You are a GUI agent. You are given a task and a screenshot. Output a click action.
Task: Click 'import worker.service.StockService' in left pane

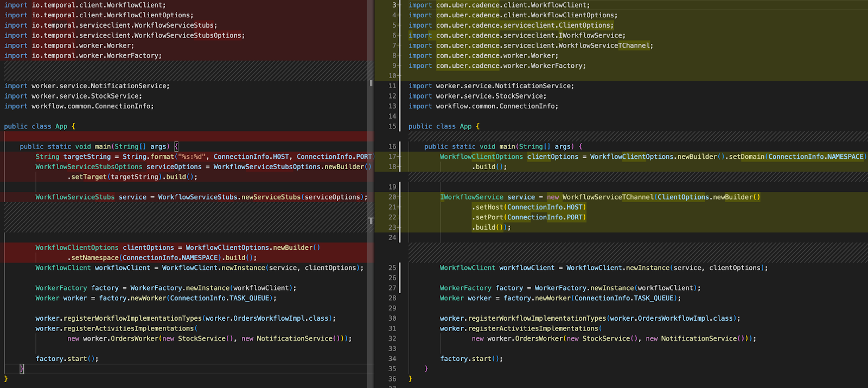(x=73, y=96)
